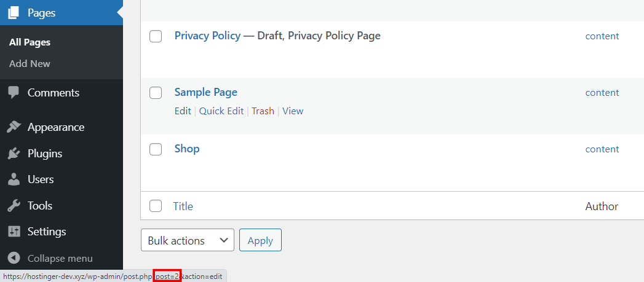
Task: Sort pages by the Title column footer
Action: click(183, 206)
